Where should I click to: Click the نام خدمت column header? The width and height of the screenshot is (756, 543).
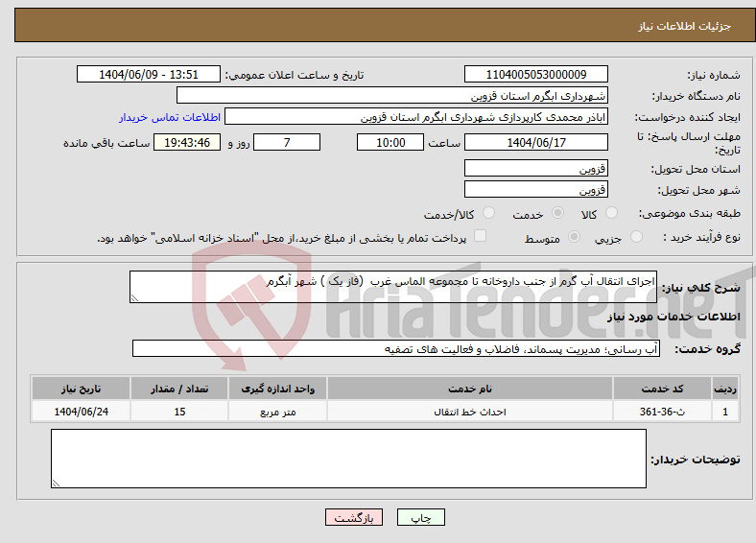tap(469, 389)
